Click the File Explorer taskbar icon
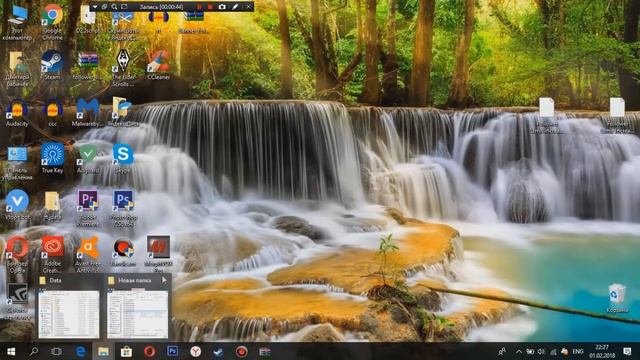 103,351
